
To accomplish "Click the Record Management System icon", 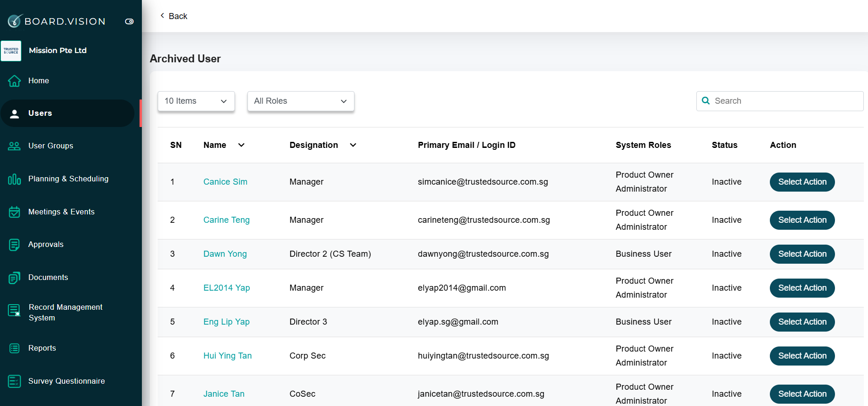I will point(14,310).
